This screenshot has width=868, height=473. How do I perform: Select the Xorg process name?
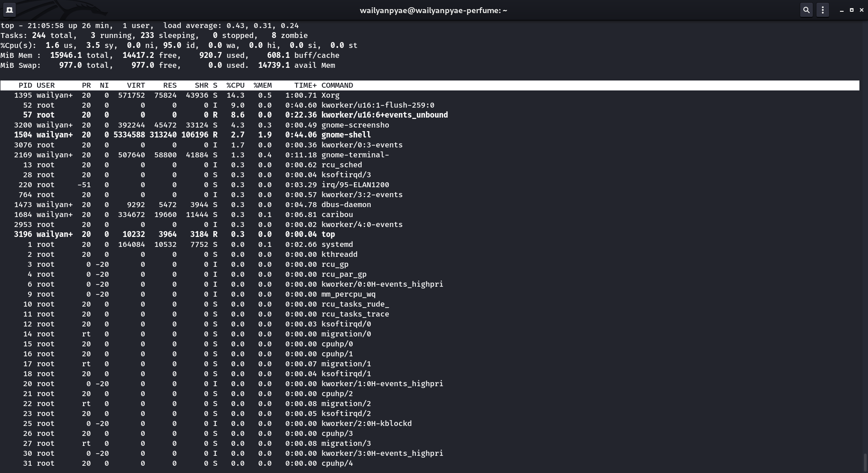(330, 95)
